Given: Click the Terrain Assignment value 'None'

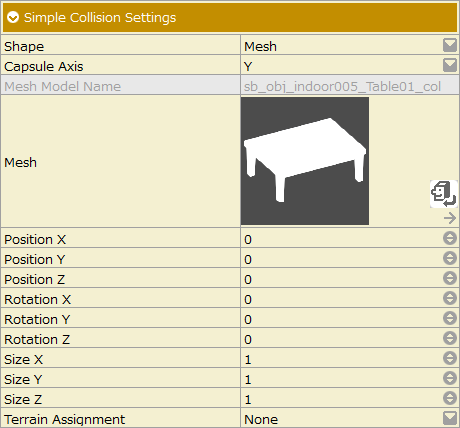Looking at the screenshot, I should (261, 419).
